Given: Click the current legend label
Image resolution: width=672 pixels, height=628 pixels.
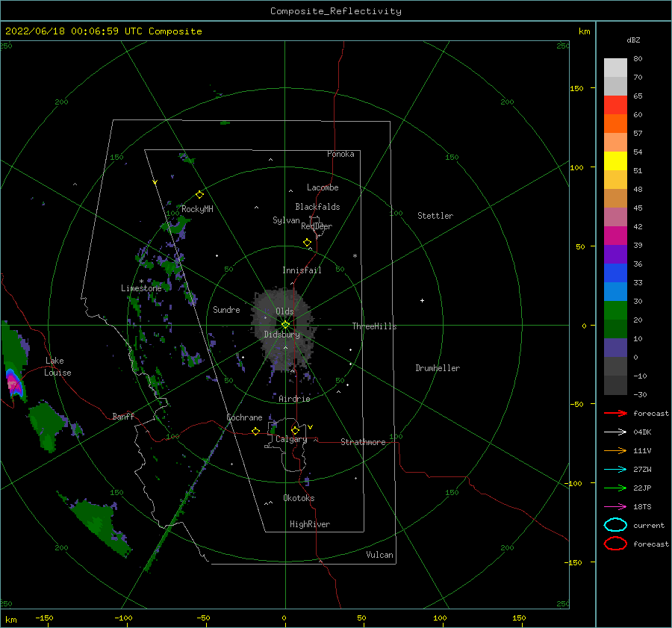Looking at the screenshot, I should pyautogui.click(x=649, y=526).
